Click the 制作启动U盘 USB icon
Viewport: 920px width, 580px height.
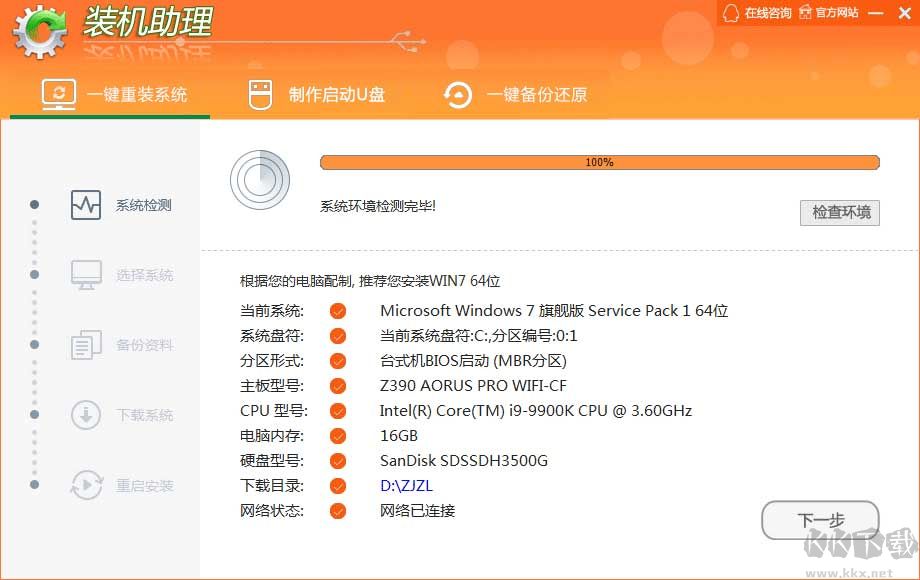[x=260, y=94]
